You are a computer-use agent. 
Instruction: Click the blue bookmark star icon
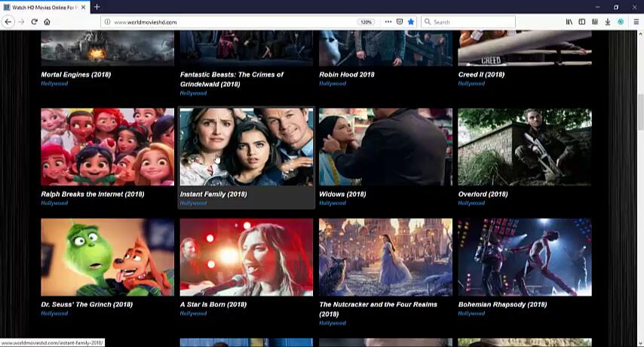point(411,22)
